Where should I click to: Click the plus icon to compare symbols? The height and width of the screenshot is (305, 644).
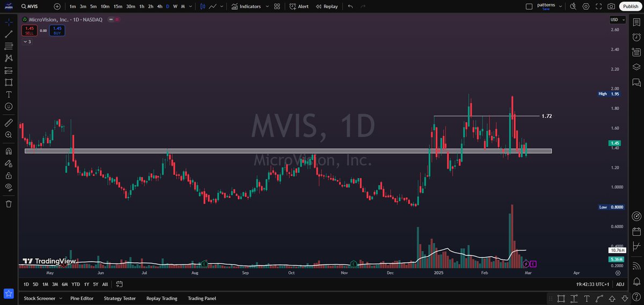[x=57, y=6]
